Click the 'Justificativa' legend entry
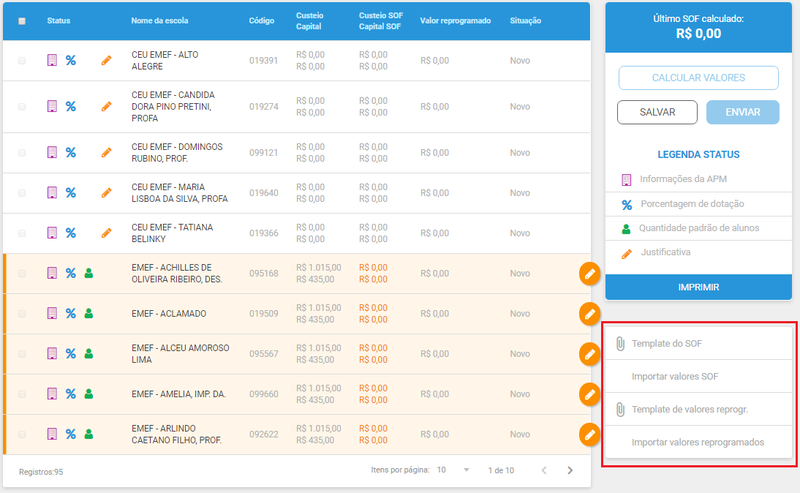The image size is (800, 493). 665,252
